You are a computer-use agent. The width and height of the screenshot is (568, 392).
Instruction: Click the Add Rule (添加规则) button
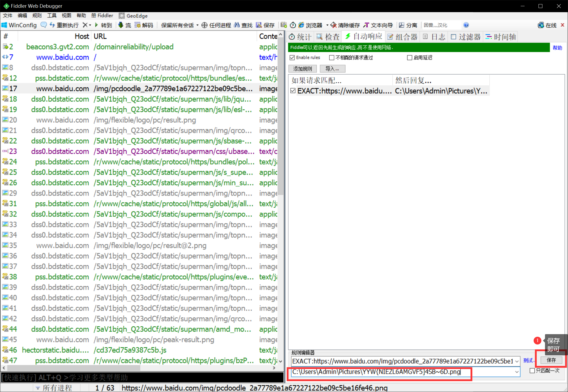pyautogui.click(x=302, y=69)
